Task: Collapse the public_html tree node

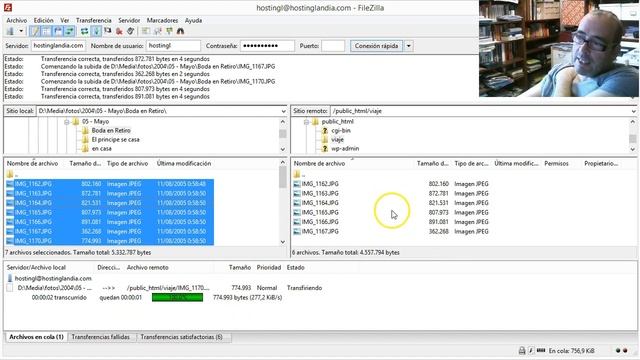Action: 306,122
